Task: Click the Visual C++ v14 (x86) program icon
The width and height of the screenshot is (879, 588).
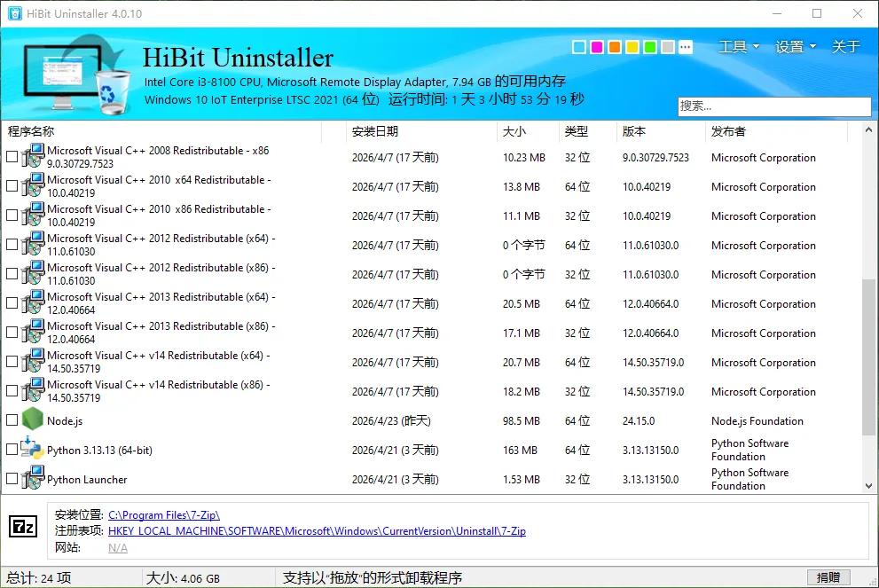Action: click(33, 389)
